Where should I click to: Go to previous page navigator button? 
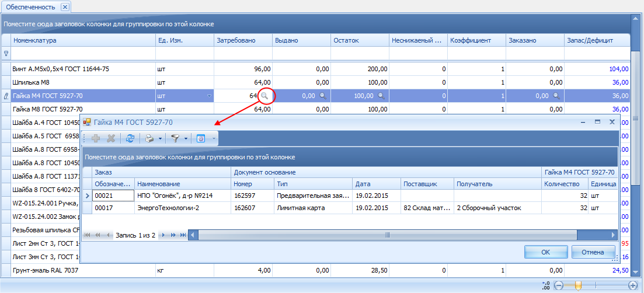point(98,235)
